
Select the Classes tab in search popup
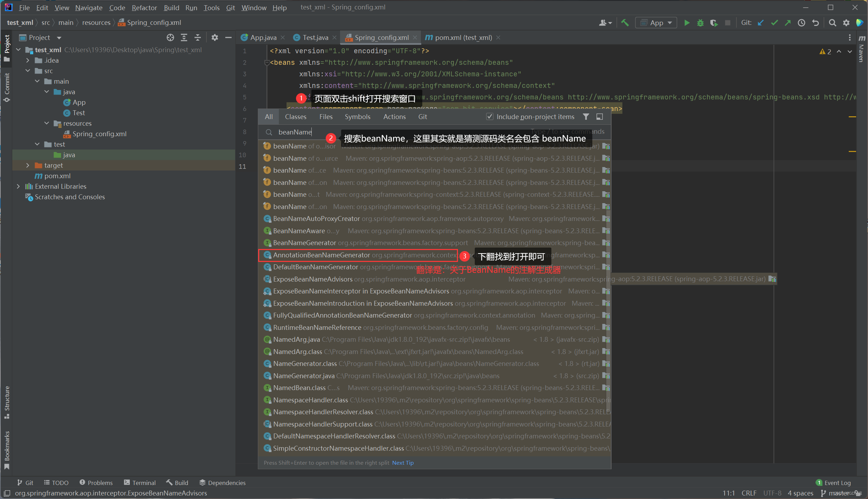(x=296, y=117)
